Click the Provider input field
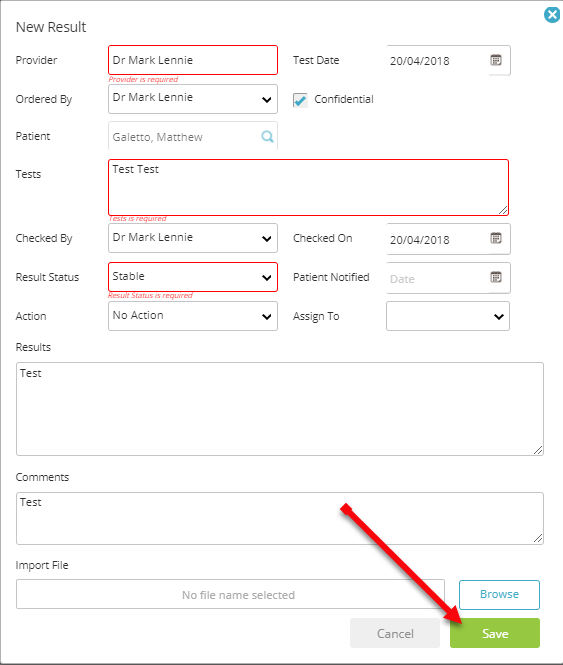The image size is (563, 665). [x=193, y=60]
